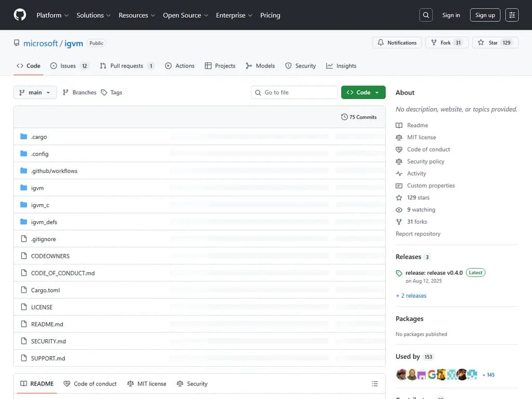
Task: Open the .github/workflows folder
Action: (x=54, y=171)
